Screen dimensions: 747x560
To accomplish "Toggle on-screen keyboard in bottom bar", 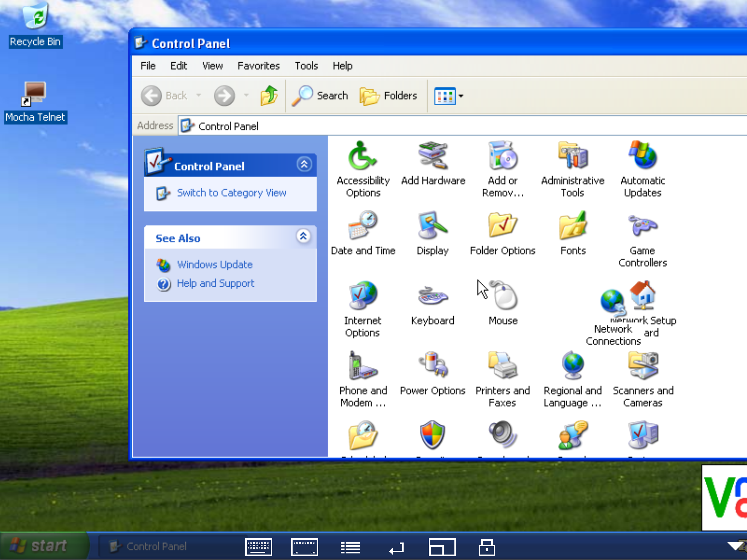I will click(x=258, y=547).
